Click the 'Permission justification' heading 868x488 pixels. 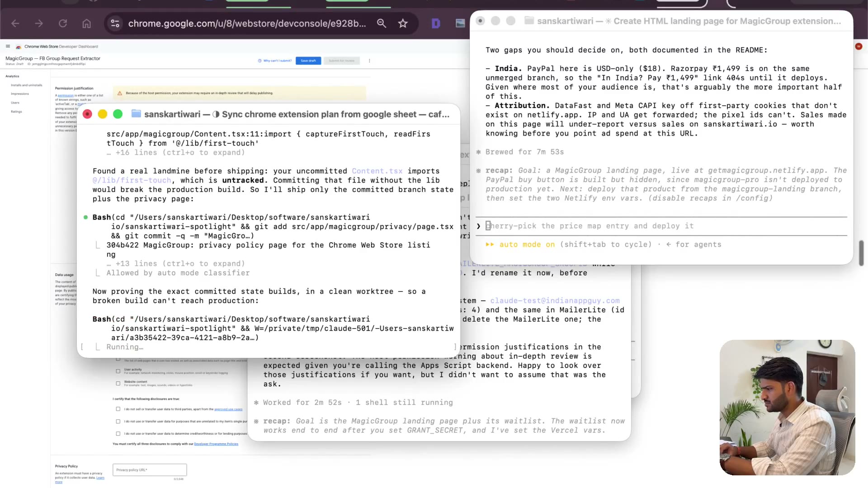tap(74, 88)
